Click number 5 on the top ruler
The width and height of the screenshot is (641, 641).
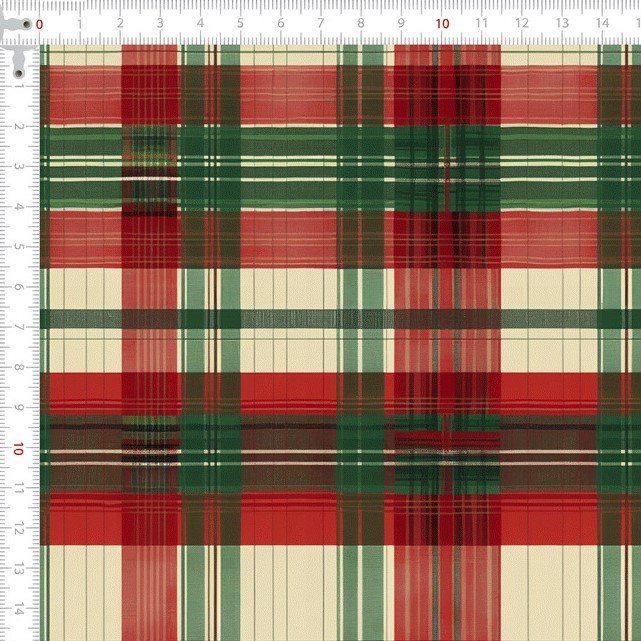pyautogui.click(x=239, y=24)
